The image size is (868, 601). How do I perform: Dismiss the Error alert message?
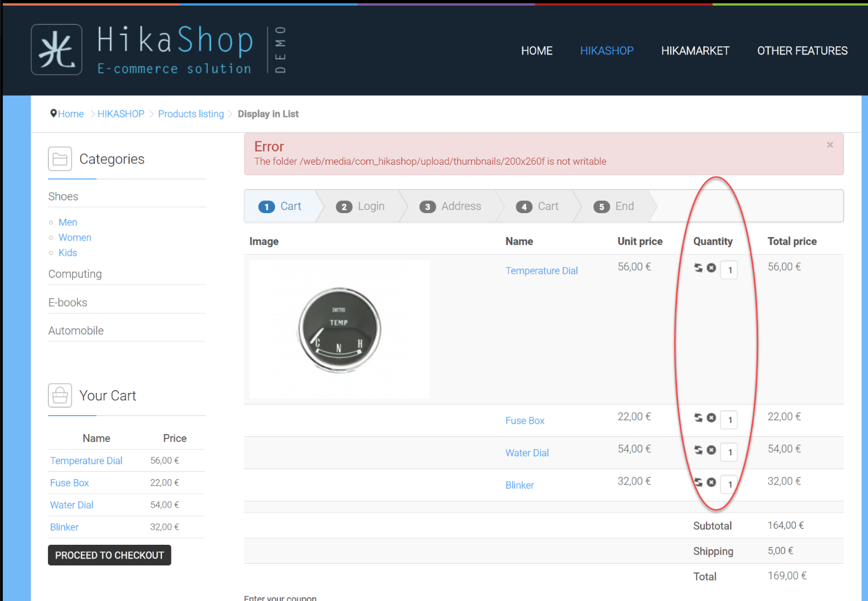coord(830,145)
